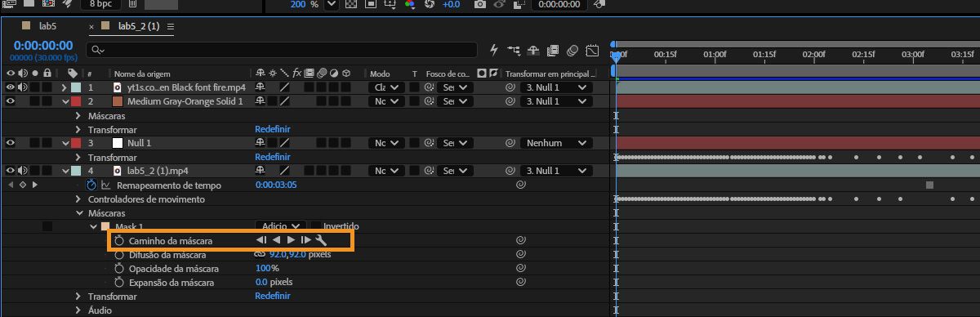Hide the lab5_2 (1).mp4 layer
Viewport: 980px width, 317px height.
coord(11,171)
